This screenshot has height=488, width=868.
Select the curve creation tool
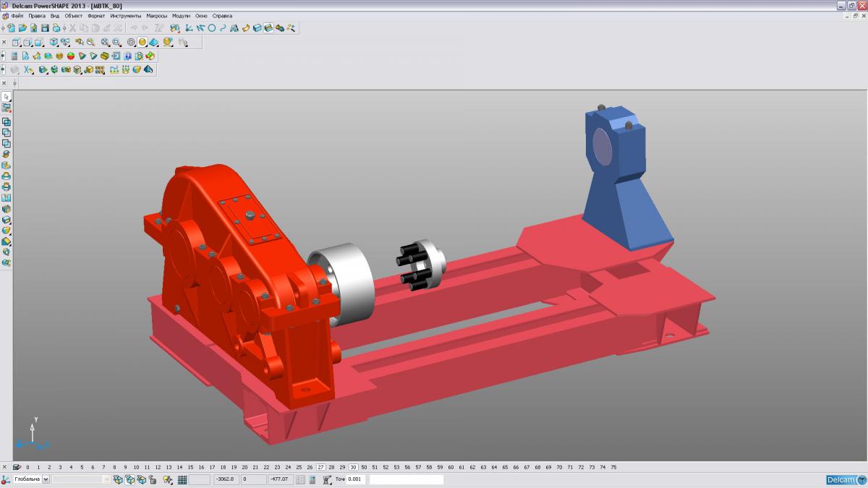click(223, 28)
